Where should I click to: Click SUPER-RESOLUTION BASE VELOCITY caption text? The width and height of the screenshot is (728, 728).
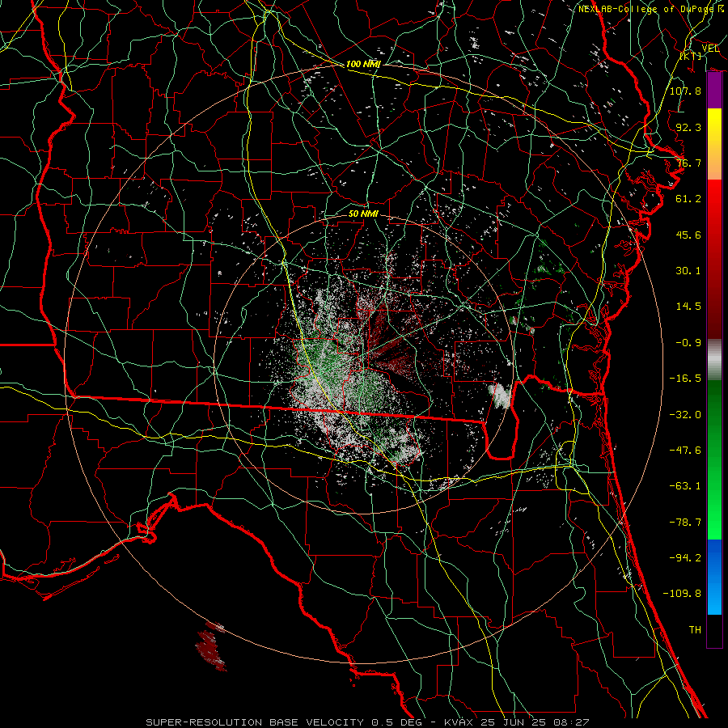pos(255,722)
